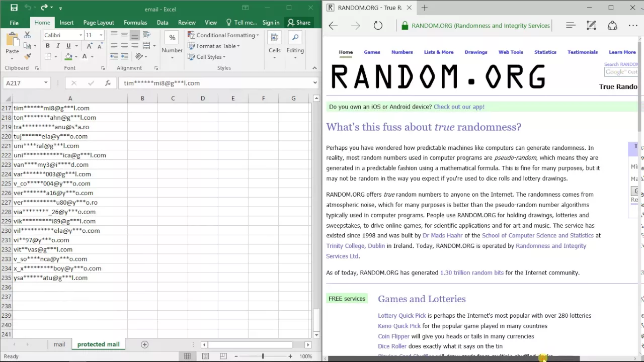Click the Make a Web Note icon
This screenshot has width=644, height=362.
(592, 26)
